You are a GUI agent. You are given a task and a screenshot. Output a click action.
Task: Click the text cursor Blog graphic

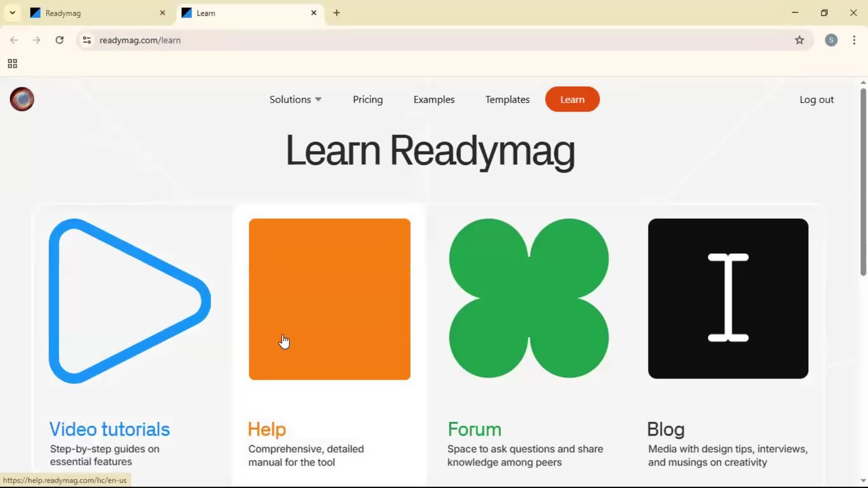(x=728, y=298)
